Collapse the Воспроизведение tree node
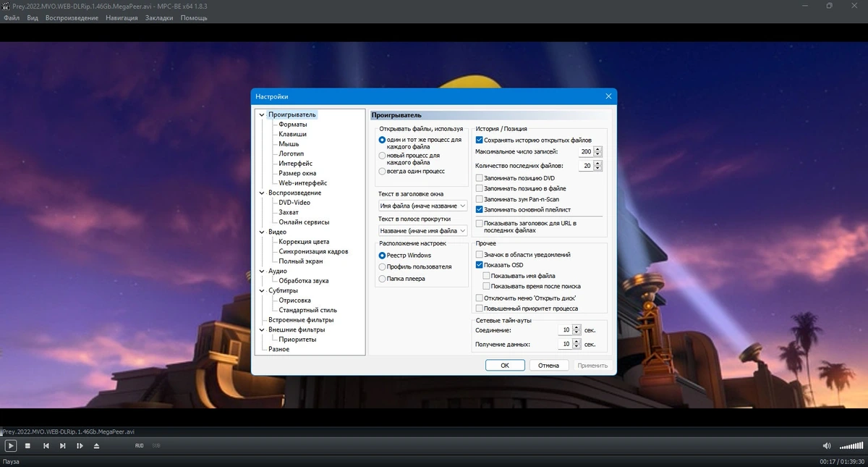Screen dimensions: 868x467 tap(263, 193)
